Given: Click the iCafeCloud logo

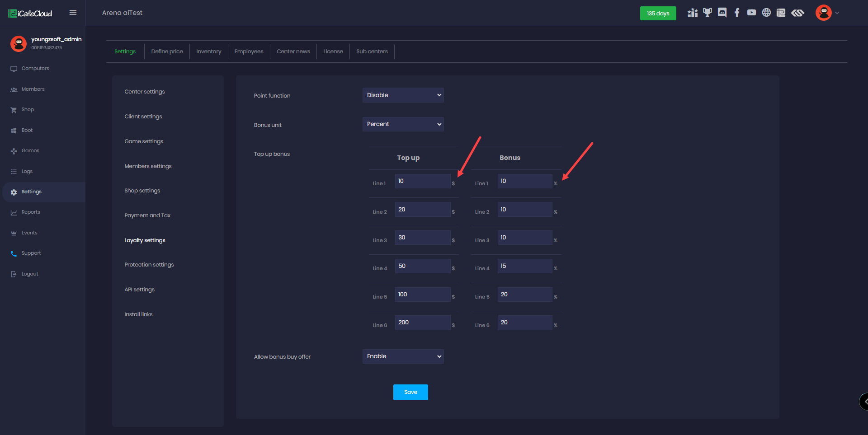Looking at the screenshot, I should [x=30, y=14].
